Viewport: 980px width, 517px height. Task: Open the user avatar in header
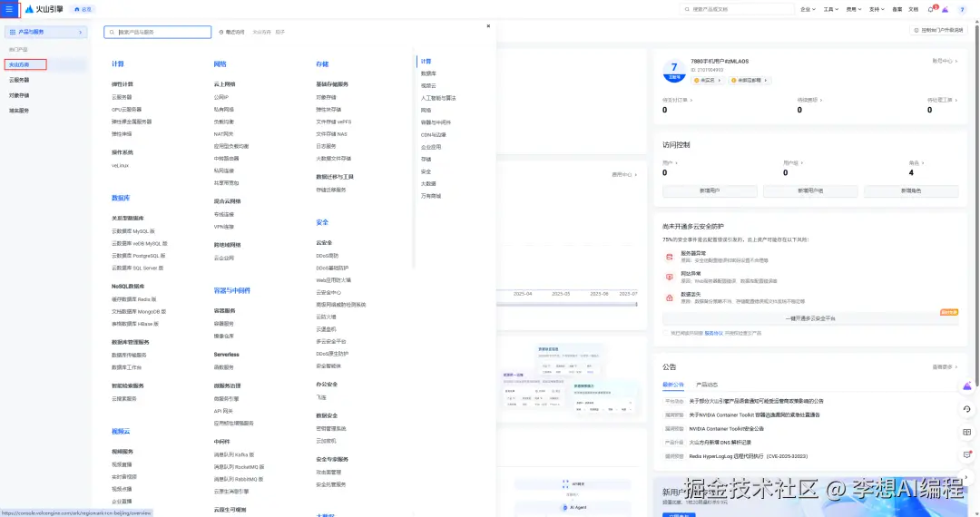962,9
